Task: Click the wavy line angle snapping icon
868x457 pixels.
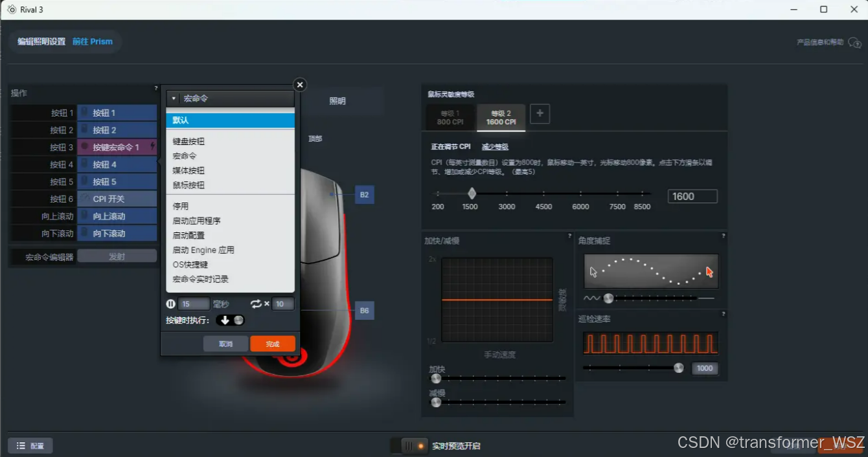Action: 592,298
